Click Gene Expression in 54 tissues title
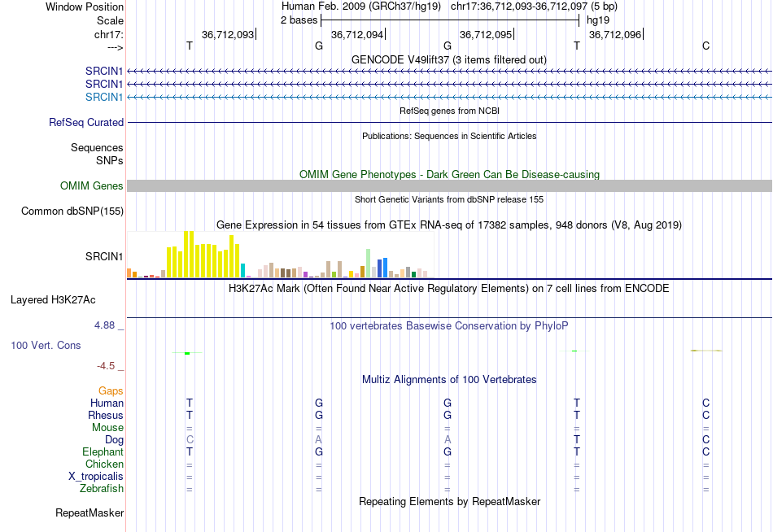Viewport: 773px width, 532px height. (x=449, y=225)
